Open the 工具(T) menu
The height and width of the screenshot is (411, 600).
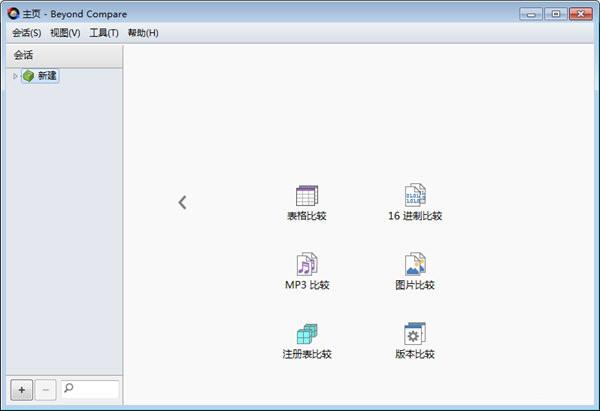point(104,33)
